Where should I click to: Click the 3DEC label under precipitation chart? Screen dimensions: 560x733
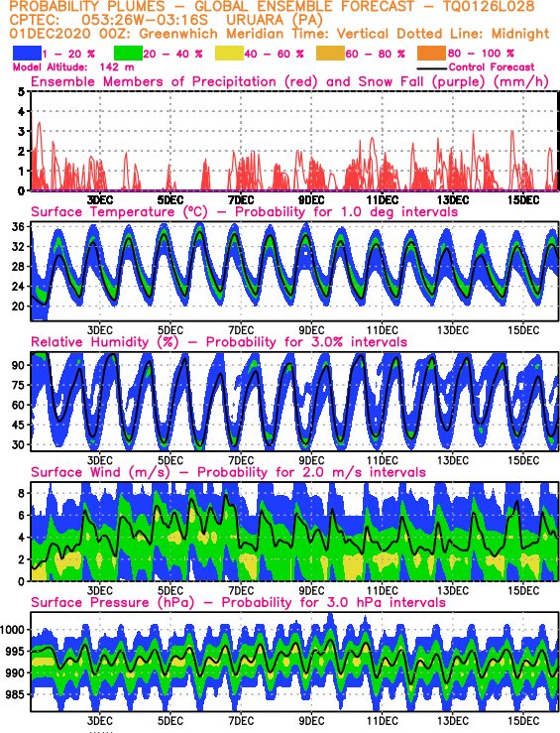click(x=100, y=200)
